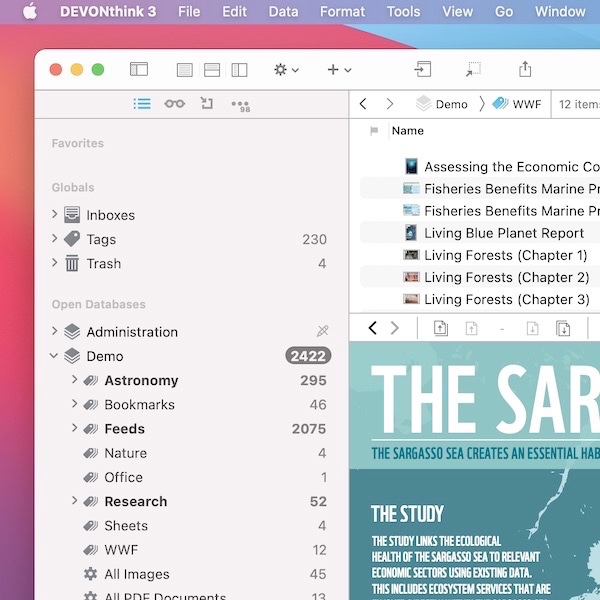
Task: Select the Living Blue Planet Report document
Action: (503, 233)
